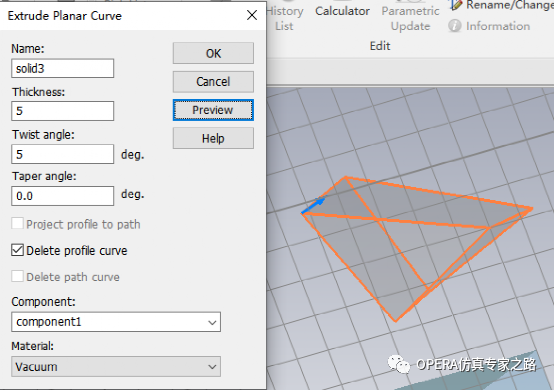Close the Extrude Planar Curve dialog
The height and width of the screenshot is (390, 554).
click(252, 15)
